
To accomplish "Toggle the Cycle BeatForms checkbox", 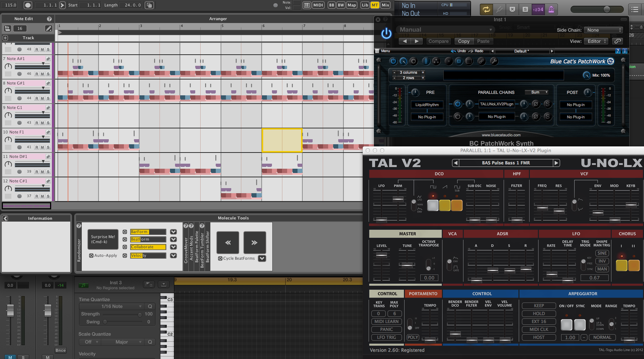I will 220,259.
